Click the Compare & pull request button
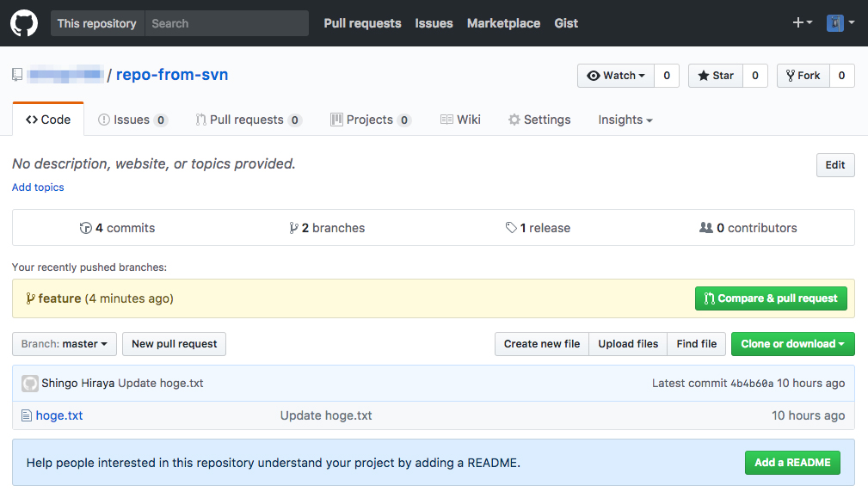 770,298
